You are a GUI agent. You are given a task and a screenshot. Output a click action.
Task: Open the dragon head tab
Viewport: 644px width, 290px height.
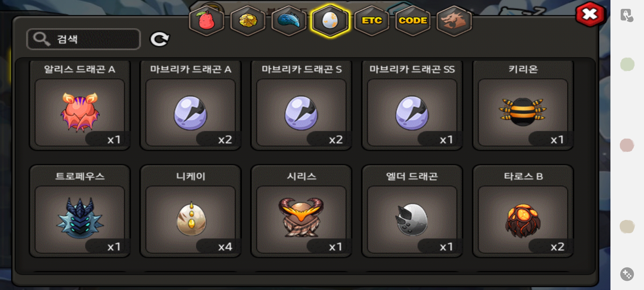454,21
